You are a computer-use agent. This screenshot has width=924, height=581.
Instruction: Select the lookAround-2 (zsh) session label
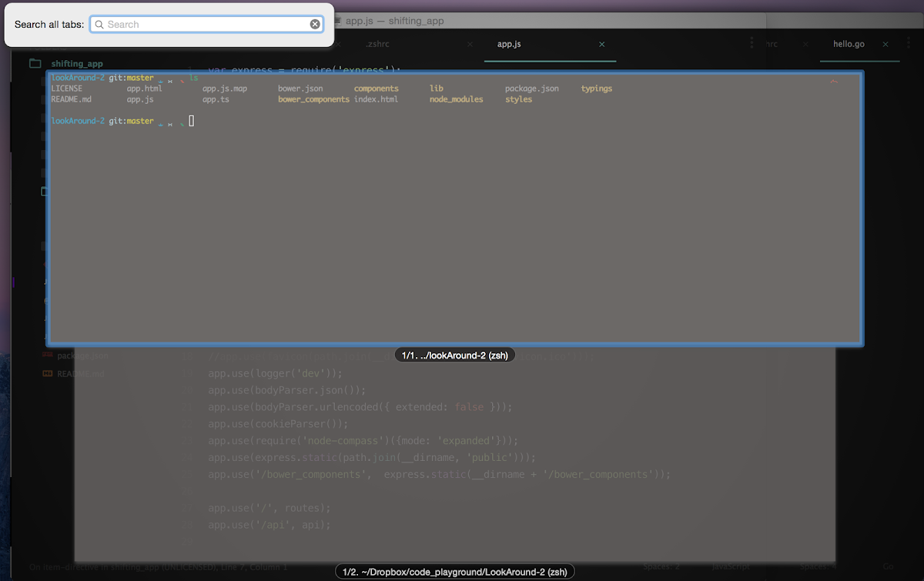click(x=454, y=355)
